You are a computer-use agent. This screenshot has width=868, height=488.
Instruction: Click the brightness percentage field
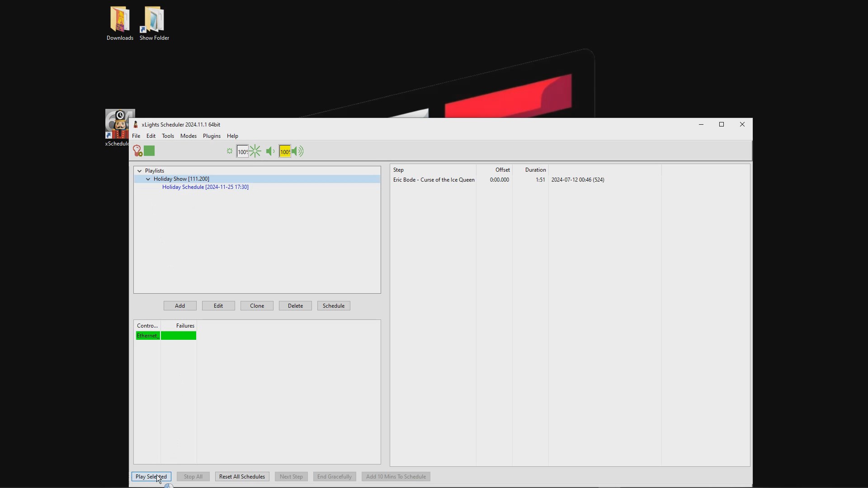[x=242, y=151]
